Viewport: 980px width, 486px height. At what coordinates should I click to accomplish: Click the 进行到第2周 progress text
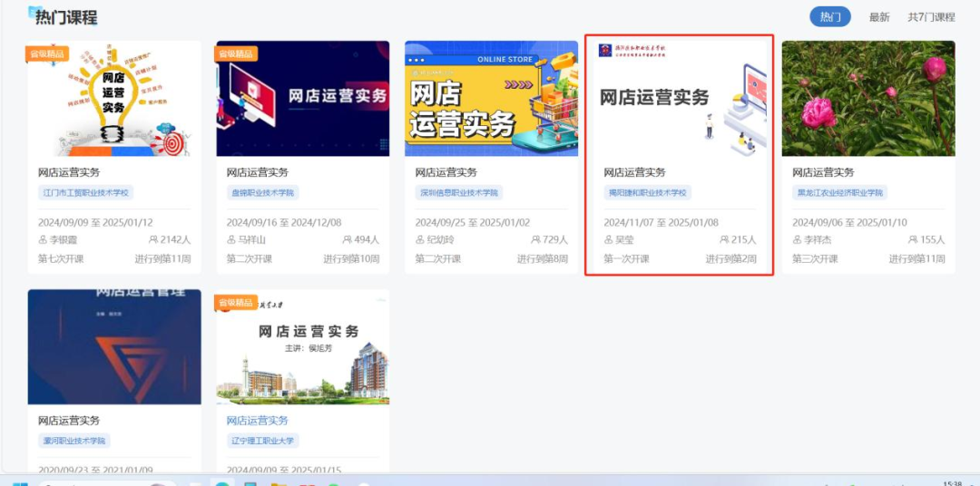point(730,258)
